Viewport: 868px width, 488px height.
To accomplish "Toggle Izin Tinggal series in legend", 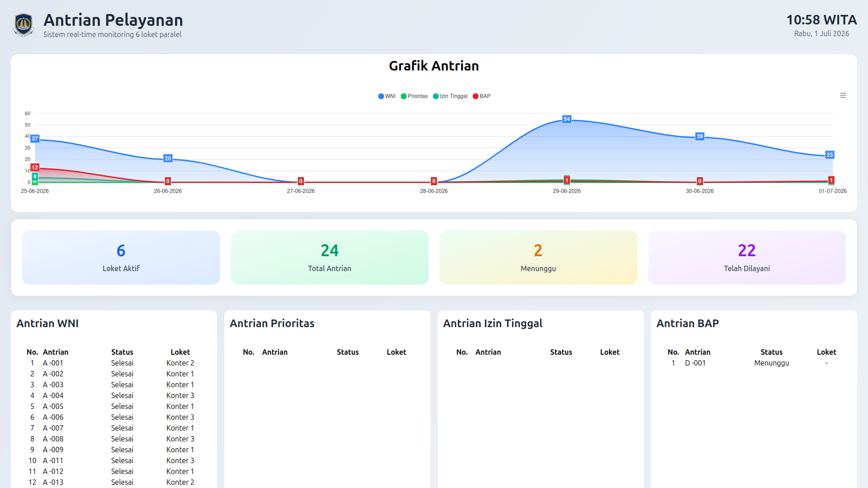I will coord(450,96).
